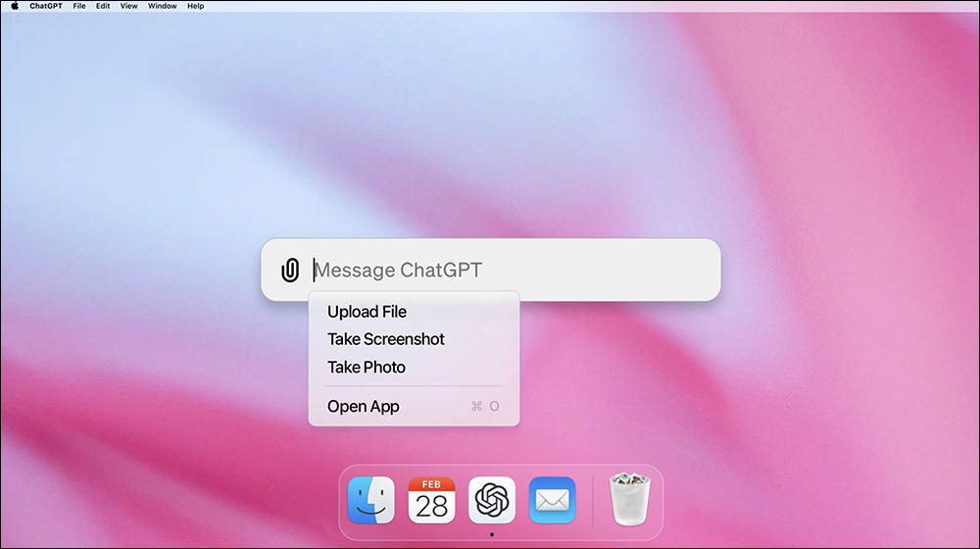This screenshot has width=980, height=549.
Task: Open Finder from the Dock
Action: (x=371, y=500)
